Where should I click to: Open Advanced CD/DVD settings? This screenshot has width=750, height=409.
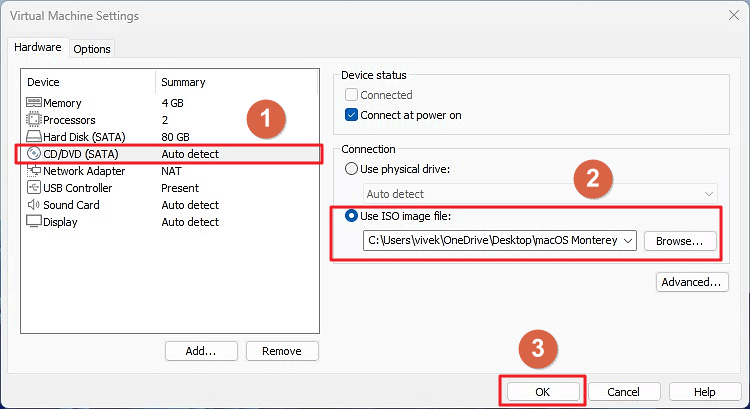tap(691, 283)
